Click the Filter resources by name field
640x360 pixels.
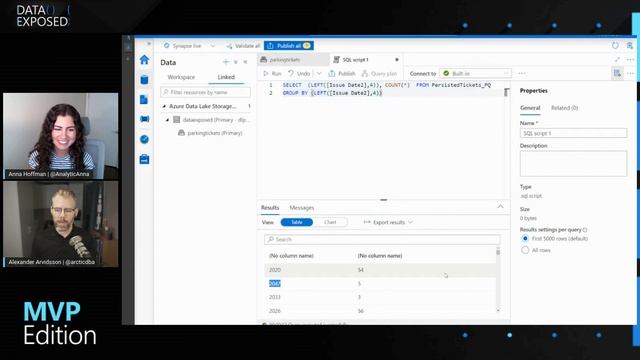pos(205,92)
